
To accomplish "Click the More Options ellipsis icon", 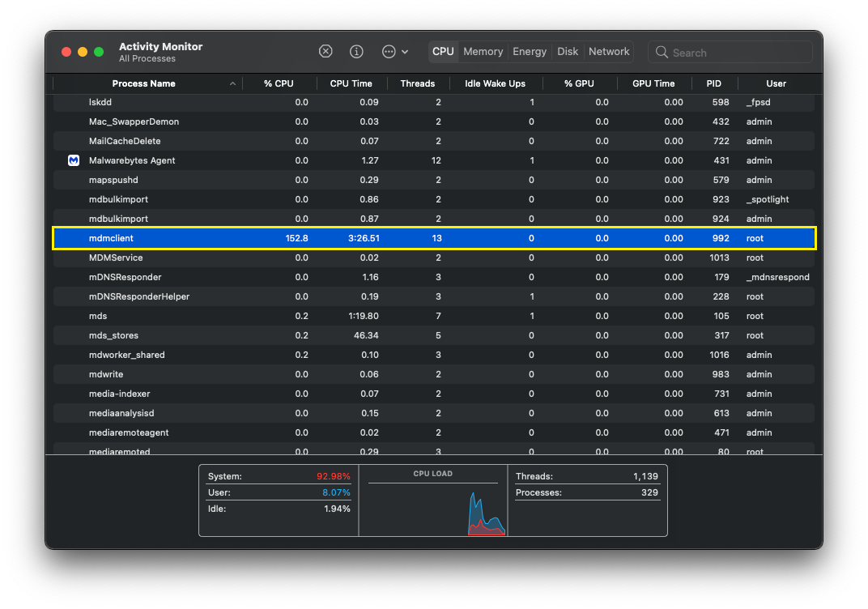I will click(387, 51).
